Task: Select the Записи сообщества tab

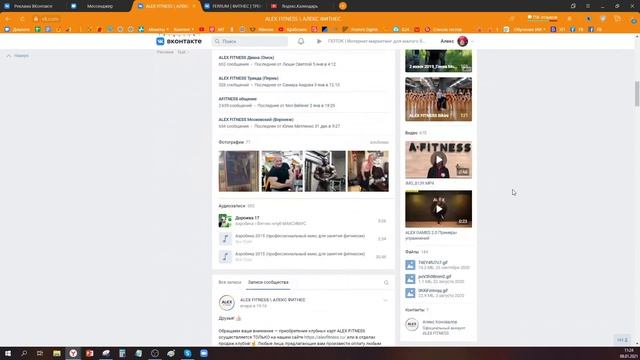Action: click(x=268, y=282)
